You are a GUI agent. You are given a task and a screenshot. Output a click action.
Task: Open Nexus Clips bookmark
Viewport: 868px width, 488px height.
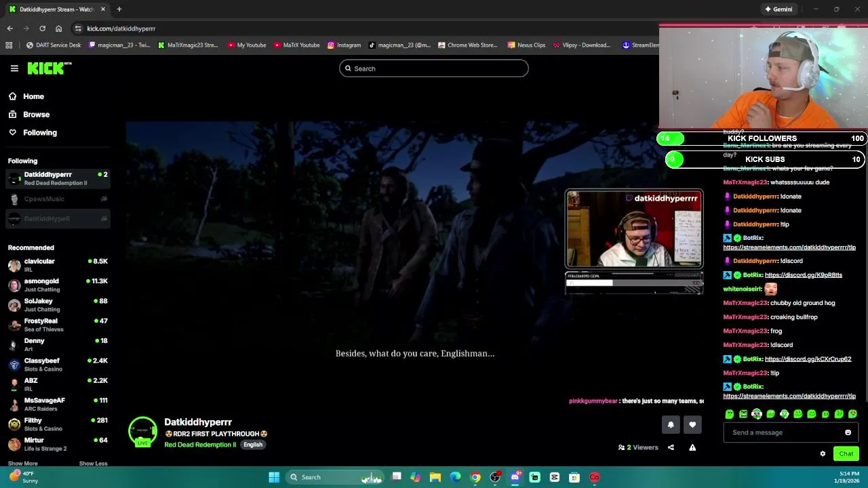[526, 45]
